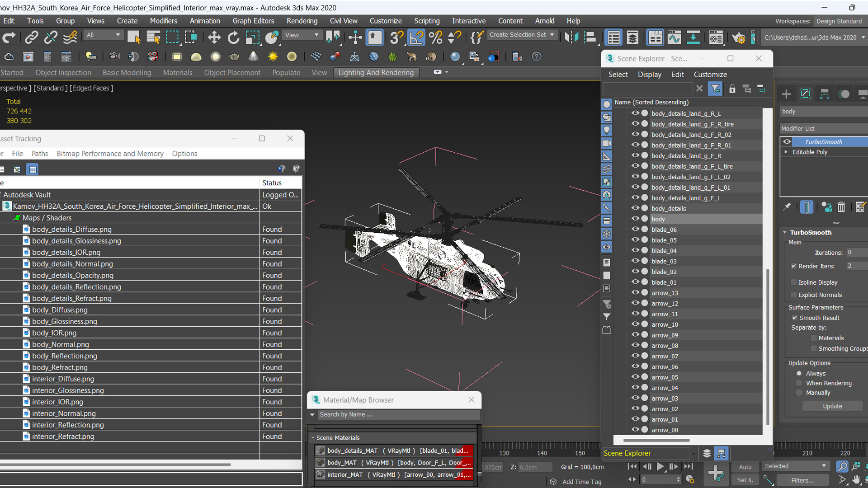Click the Redo arrow icon
The height and width of the screenshot is (488, 868).
tap(9, 38)
